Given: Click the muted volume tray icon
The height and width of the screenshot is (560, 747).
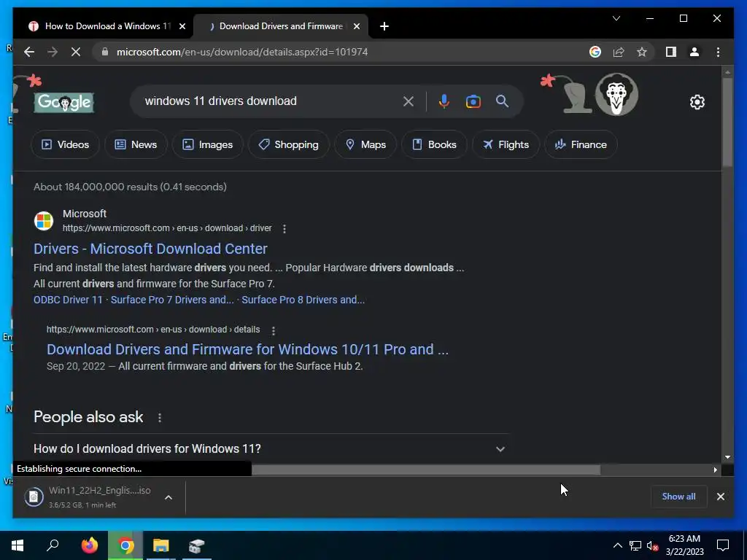Looking at the screenshot, I should click(x=652, y=545).
